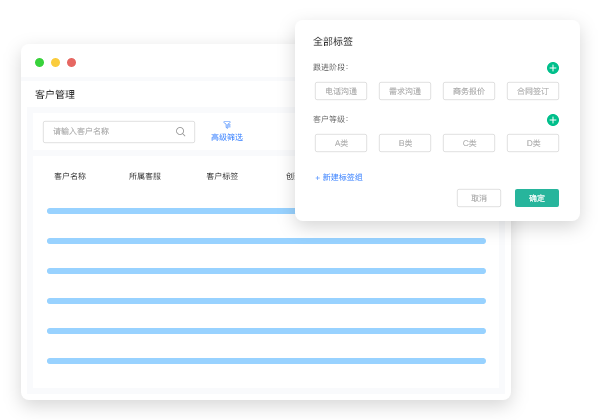Confirm with the 确定 button
Viewport: 600px width, 420px height.
(537, 198)
